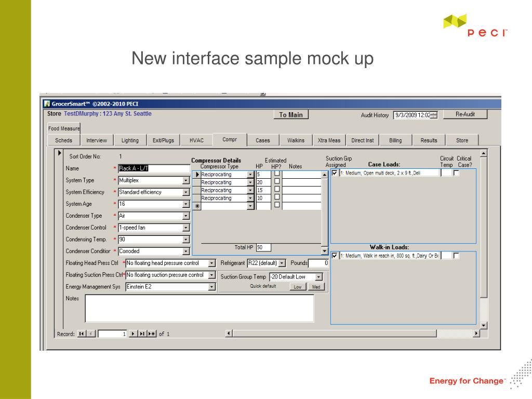Screen dimensions: 532x399
Task: Open Energy Management Sys dropdown
Action: (212, 287)
